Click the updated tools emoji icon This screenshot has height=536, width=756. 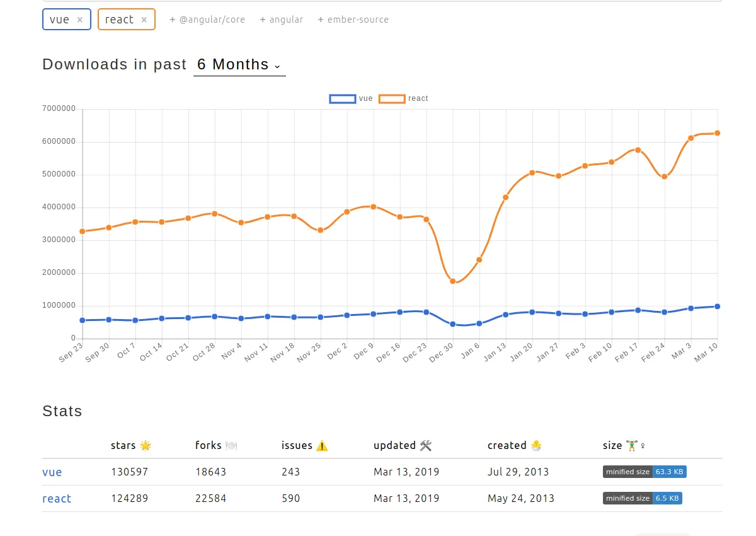(x=426, y=446)
